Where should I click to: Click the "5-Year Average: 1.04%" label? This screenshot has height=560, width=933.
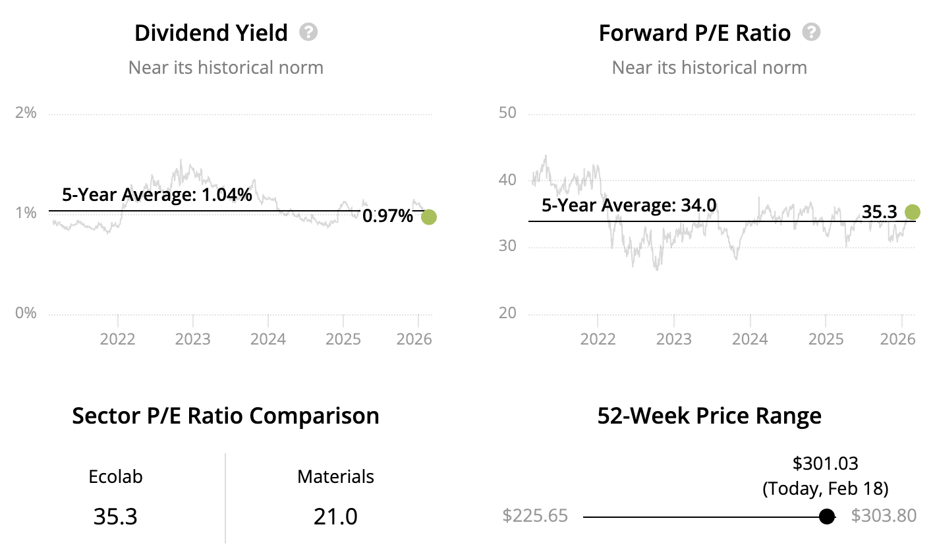coord(157,194)
